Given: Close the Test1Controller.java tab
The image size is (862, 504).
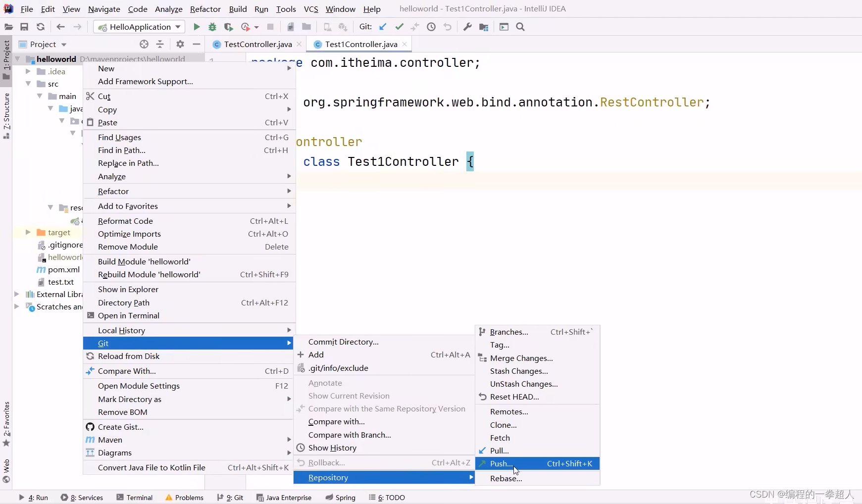Looking at the screenshot, I should coord(405,44).
